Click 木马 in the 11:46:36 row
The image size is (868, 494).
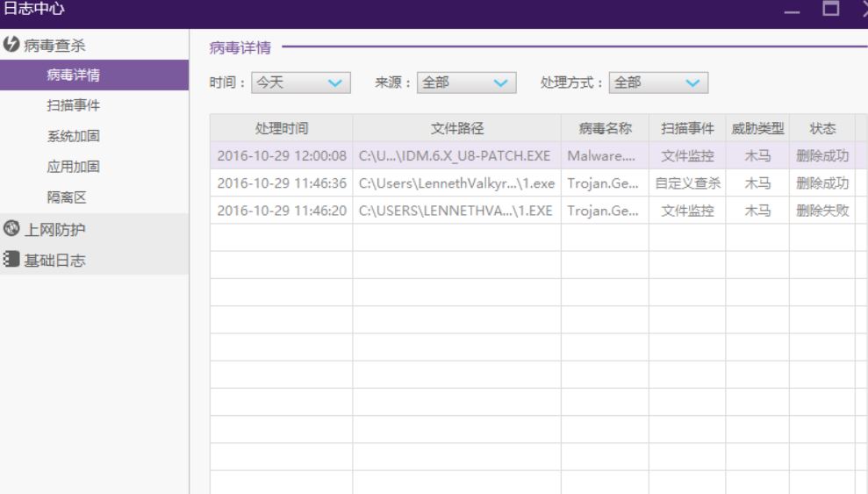pyautogui.click(x=757, y=183)
